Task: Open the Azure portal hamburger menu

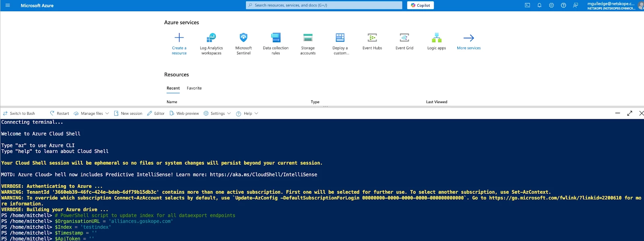Action: click(x=7, y=5)
